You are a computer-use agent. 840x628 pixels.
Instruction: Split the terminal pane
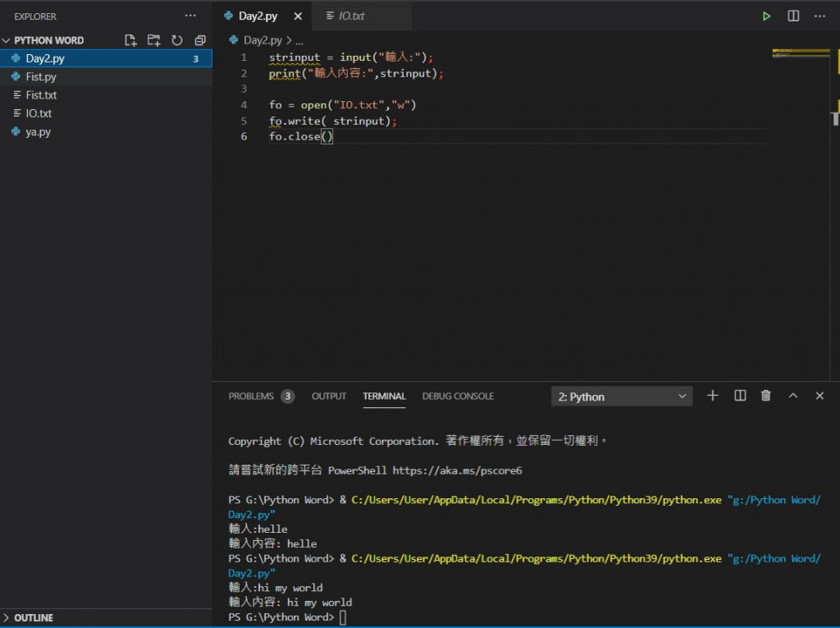740,396
